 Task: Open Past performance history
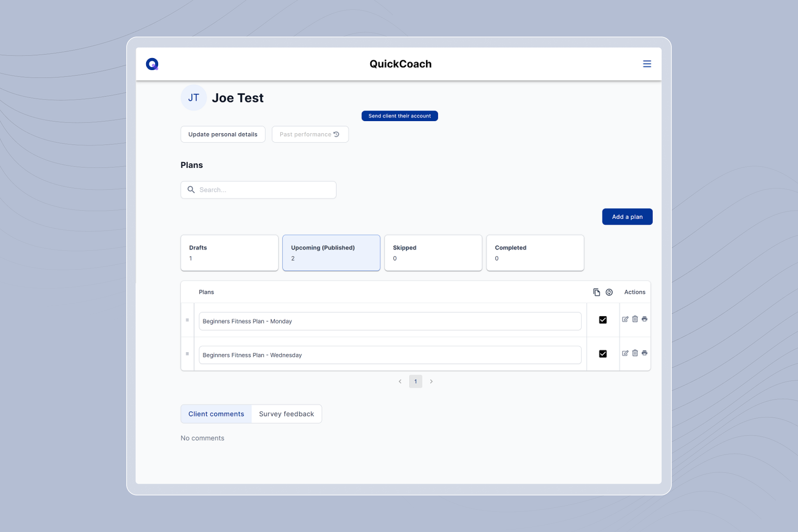[309, 134]
